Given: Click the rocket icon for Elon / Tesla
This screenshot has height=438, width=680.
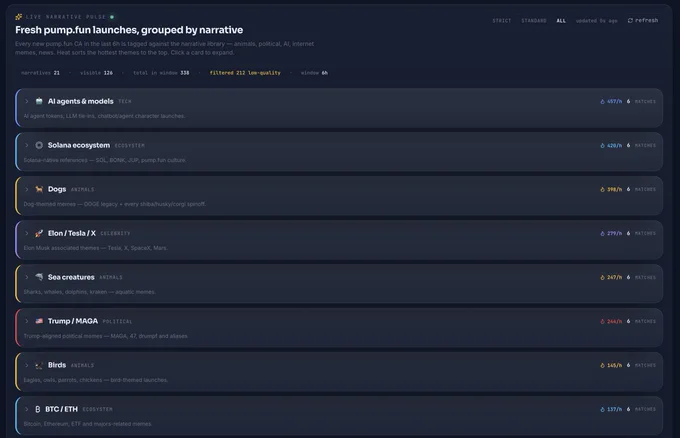Looking at the screenshot, I should pos(39,233).
